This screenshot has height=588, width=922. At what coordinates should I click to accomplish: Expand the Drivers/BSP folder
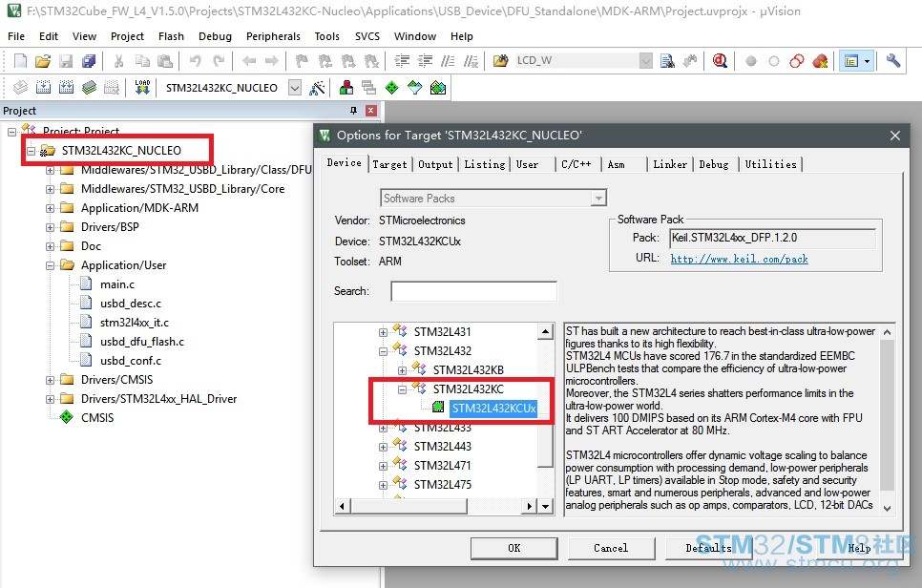(50, 227)
